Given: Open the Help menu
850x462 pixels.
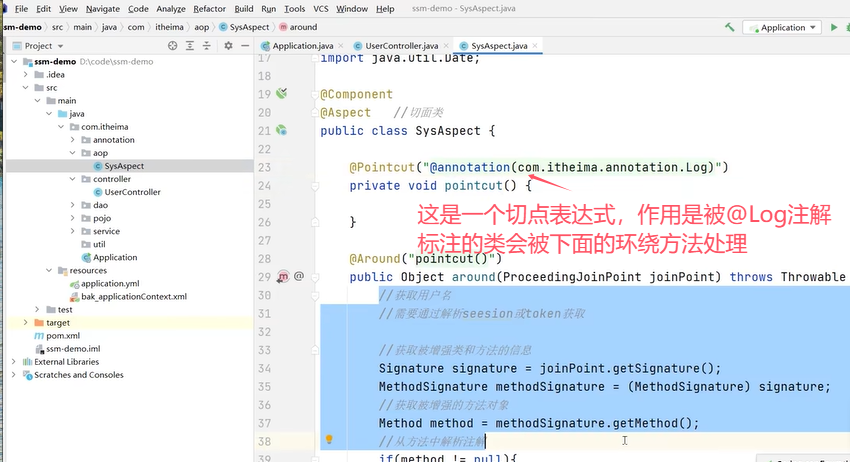Looking at the screenshot, I should (385, 9).
